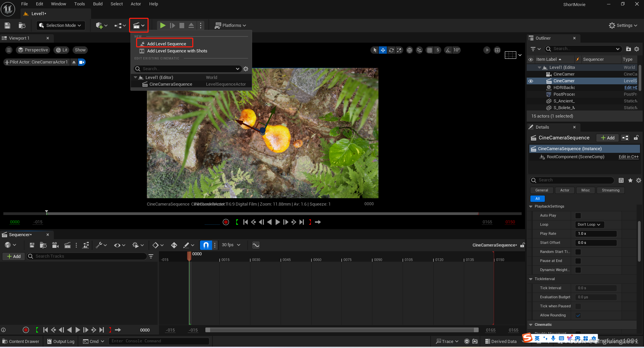Open the Build menu

click(98, 4)
